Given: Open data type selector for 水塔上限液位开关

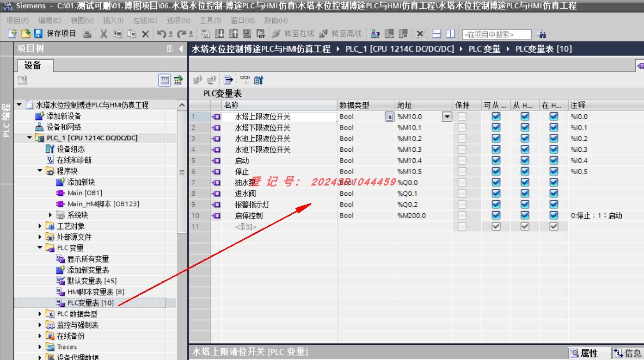Looking at the screenshot, I should pos(389,117).
